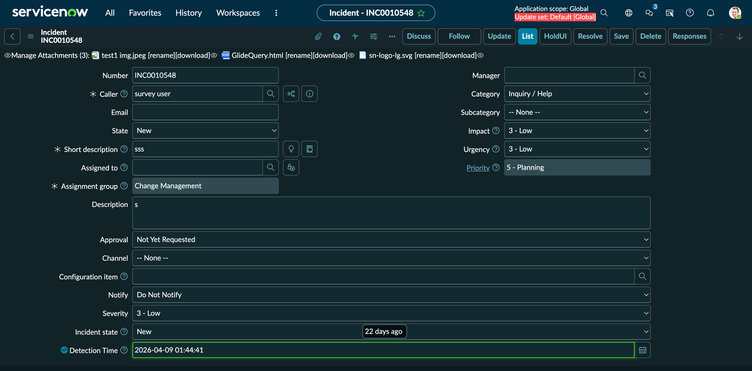Click the Save button
Screen dimensions: 752x371
click(x=622, y=36)
